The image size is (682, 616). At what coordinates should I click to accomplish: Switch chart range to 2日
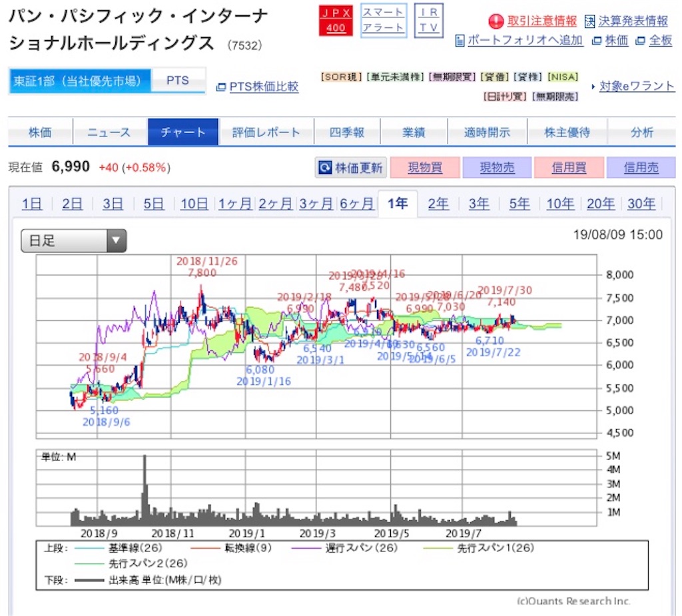[x=72, y=204]
